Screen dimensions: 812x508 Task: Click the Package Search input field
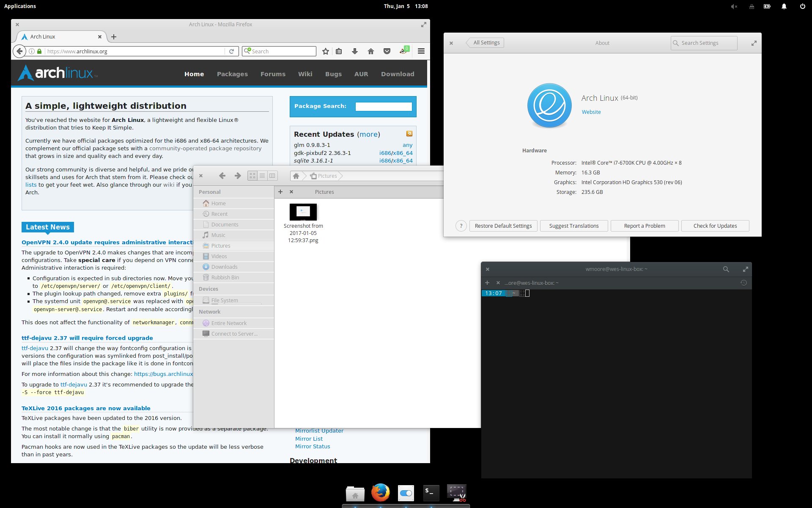click(x=384, y=107)
